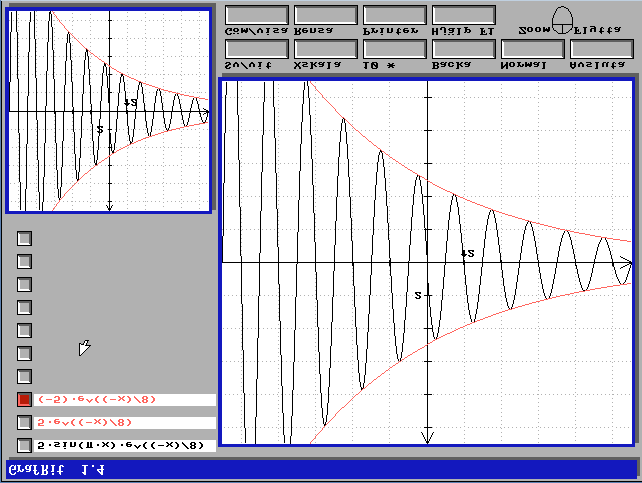Click the Göm/visa button
Viewport: 642px width, 483px height.
(x=257, y=15)
